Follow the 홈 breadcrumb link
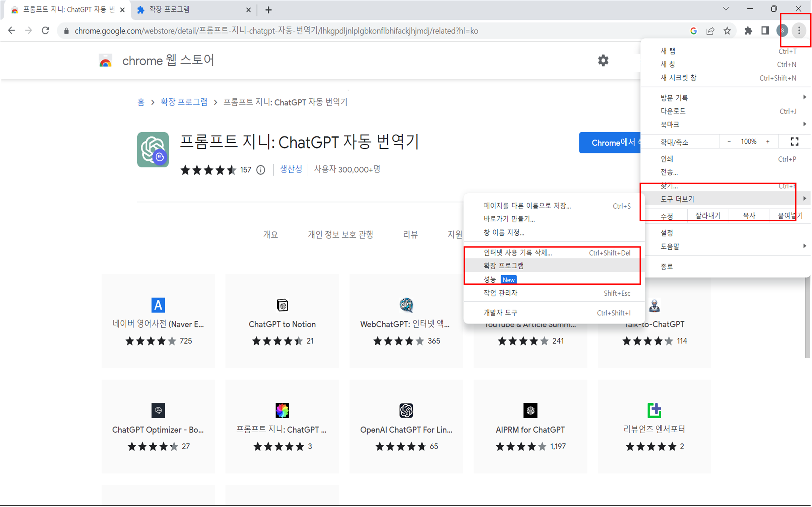Image resolution: width=812 pixels, height=507 pixels. (x=141, y=102)
